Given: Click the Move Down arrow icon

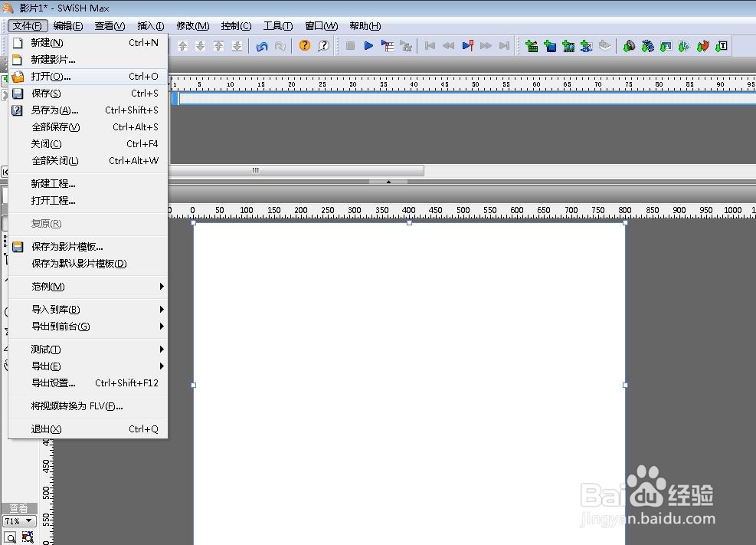Looking at the screenshot, I should tap(201, 46).
